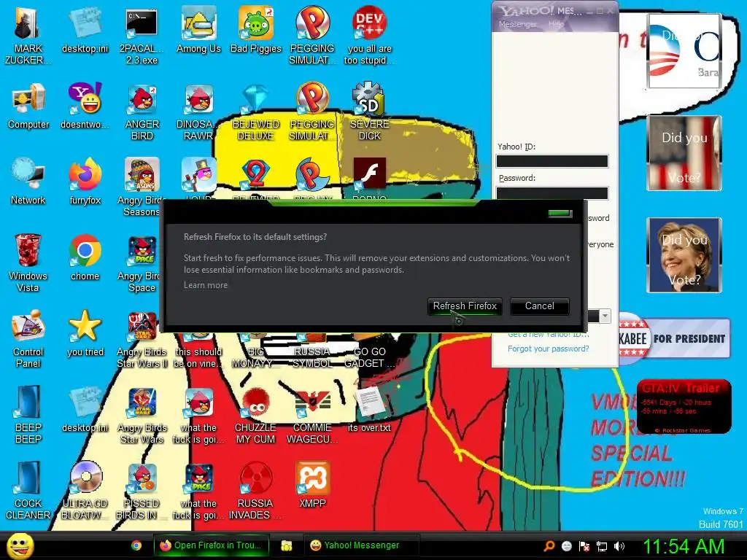Viewport: 747px width, 560px height.
Task: Click the Refresh Firefox button
Action: click(465, 306)
